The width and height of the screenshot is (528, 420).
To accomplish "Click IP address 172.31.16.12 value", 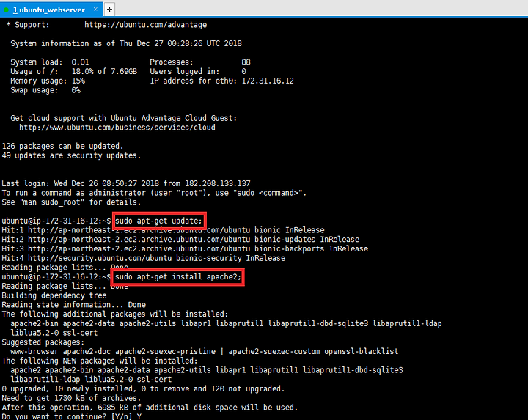I will (268, 81).
